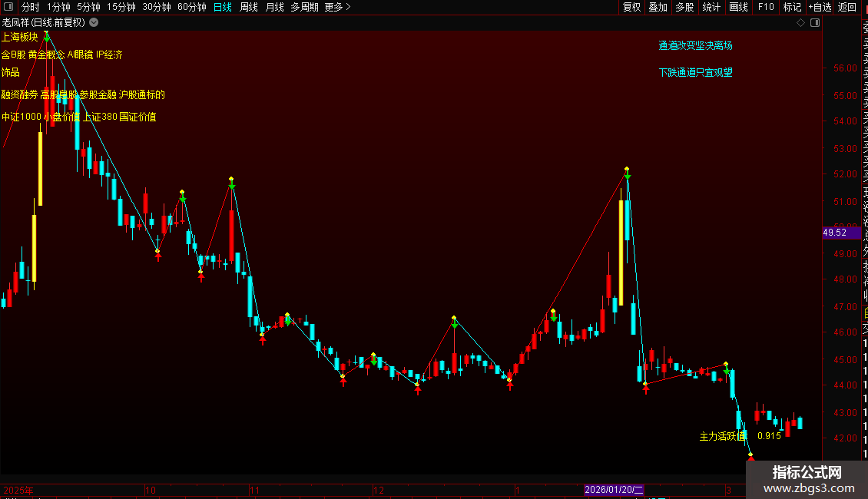Click the 返回 back button
This screenshot has width=868, height=499.
[x=847, y=7]
